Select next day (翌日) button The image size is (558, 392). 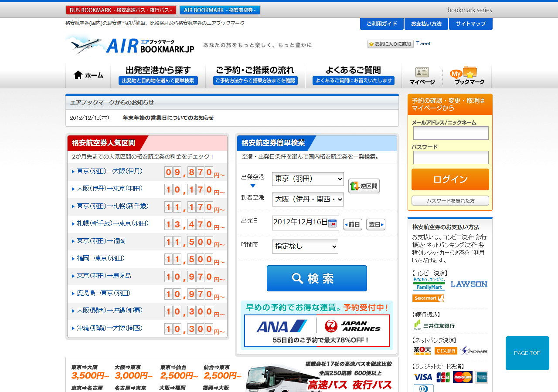click(x=376, y=225)
